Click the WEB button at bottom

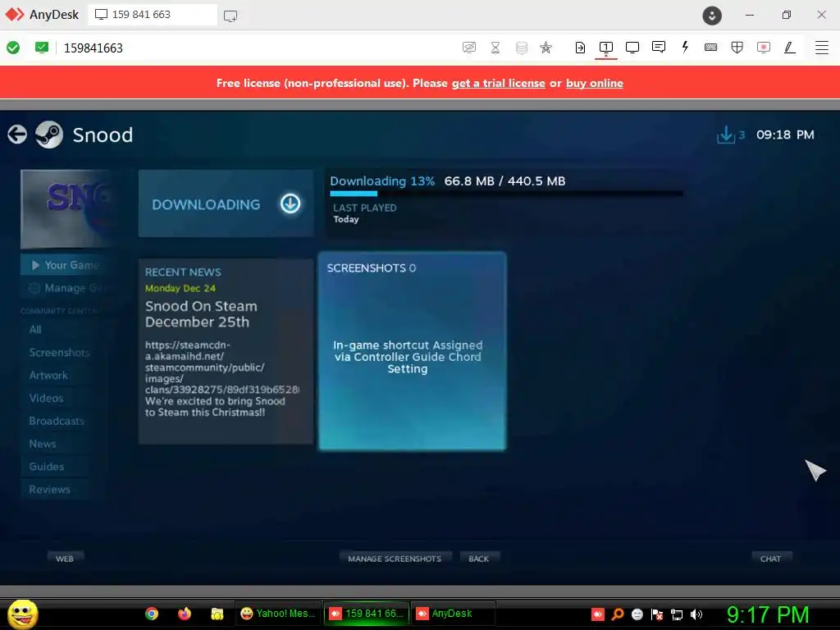64,559
